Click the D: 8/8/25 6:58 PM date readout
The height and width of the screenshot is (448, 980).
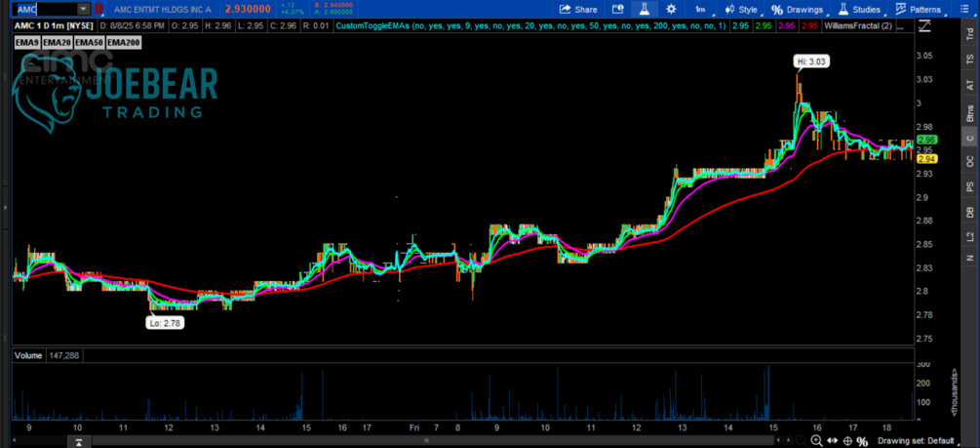pos(132,26)
